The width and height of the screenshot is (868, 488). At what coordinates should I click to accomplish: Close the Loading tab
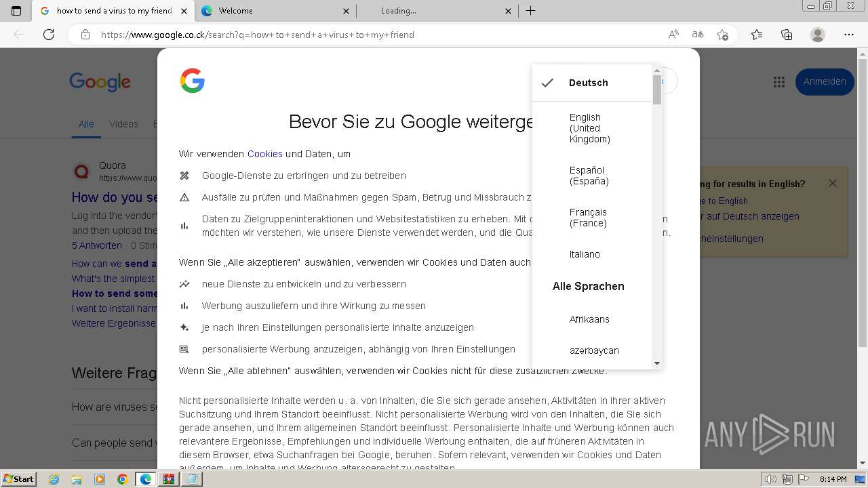[x=509, y=11]
